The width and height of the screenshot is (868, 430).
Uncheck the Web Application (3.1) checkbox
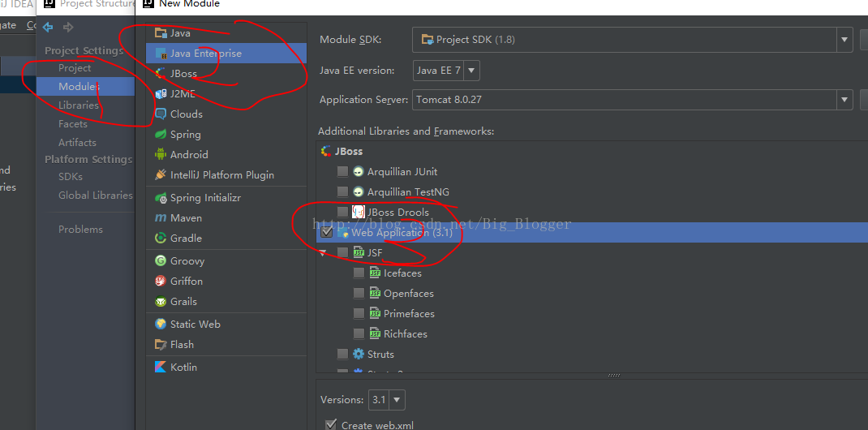tap(327, 232)
